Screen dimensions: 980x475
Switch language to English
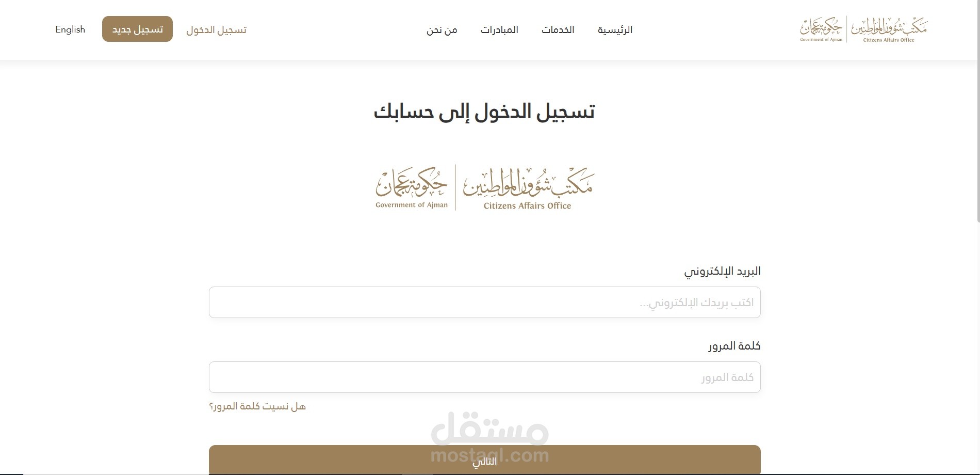click(x=70, y=29)
